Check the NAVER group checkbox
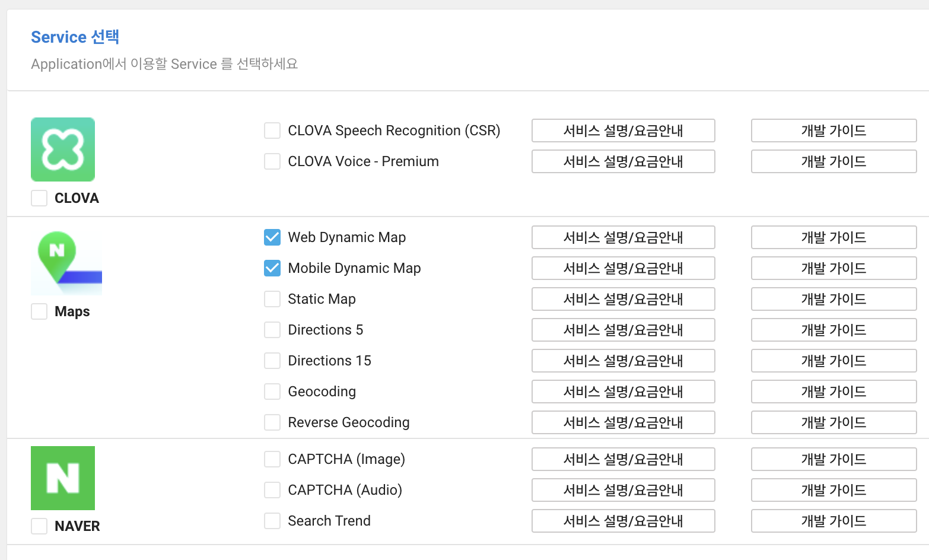929x560 pixels. 39,526
